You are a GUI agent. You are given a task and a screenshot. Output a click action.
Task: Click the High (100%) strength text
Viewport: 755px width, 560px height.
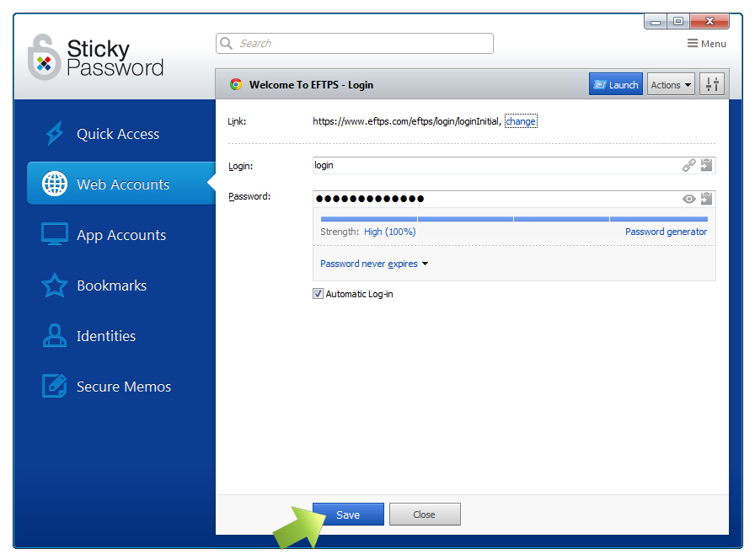390,232
